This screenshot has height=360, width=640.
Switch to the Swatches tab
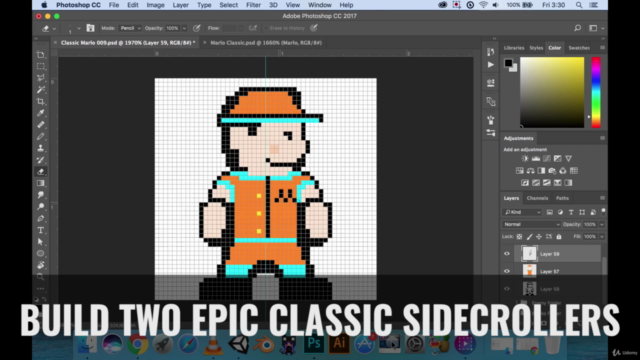pos(579,48)
